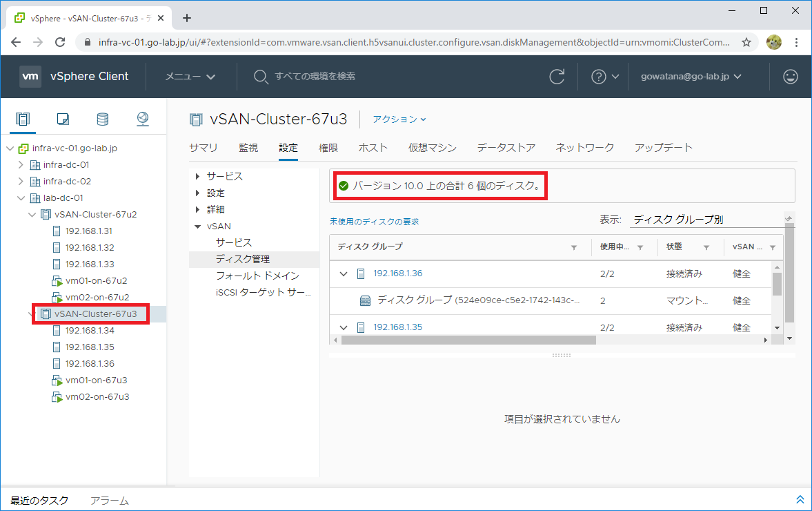Filter the ディスク グループ column
This screenshot has width=812, height=511.
pyautogui.click(x=574, y=248)
